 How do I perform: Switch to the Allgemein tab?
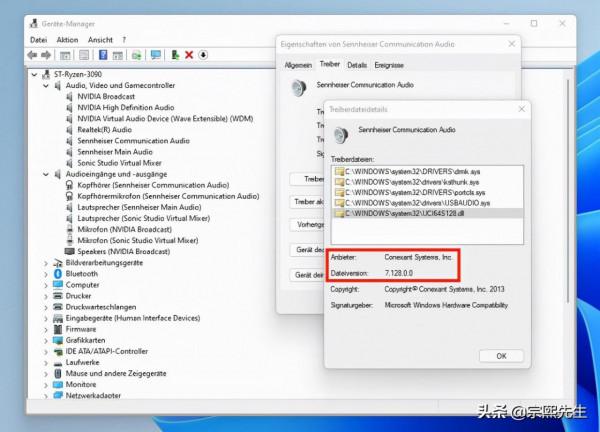click(298, 65)
